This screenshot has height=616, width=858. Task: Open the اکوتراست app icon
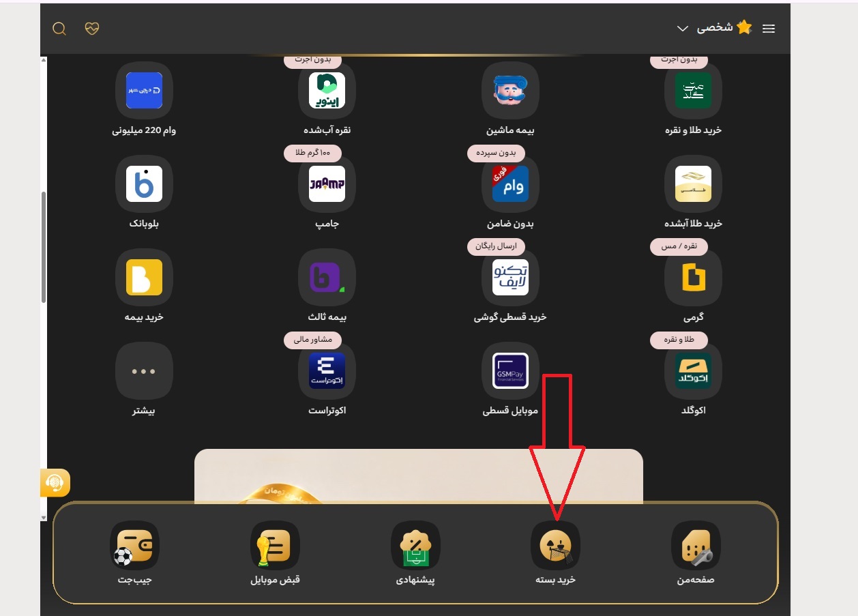[327, 370]
